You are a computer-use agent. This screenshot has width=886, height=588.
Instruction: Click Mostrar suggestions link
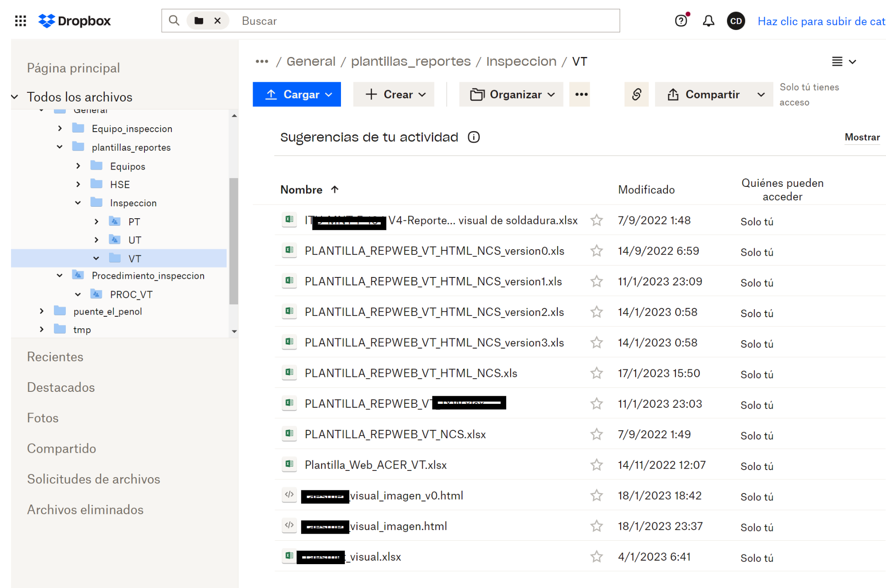[x=862, y=137]
